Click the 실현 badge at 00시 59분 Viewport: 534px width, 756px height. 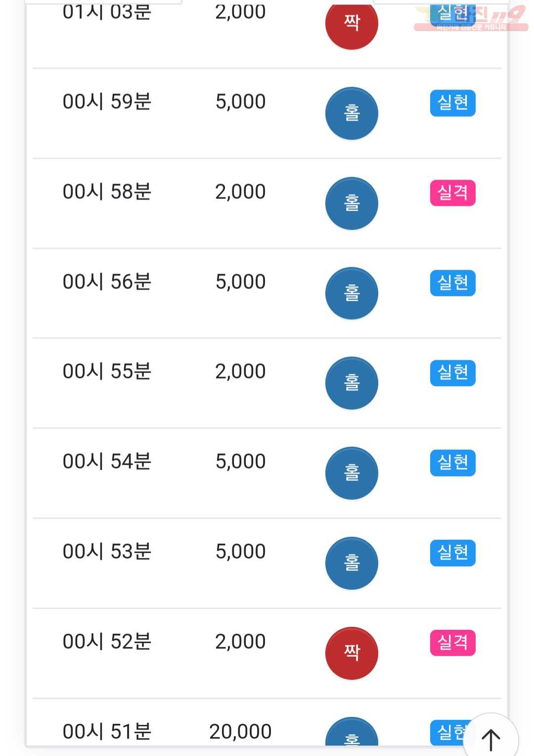453,103
